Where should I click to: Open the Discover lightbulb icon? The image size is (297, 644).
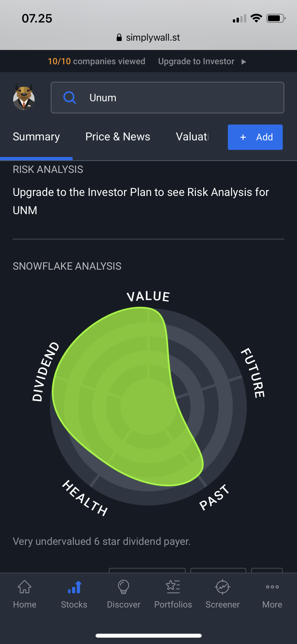tap(124, 587)
